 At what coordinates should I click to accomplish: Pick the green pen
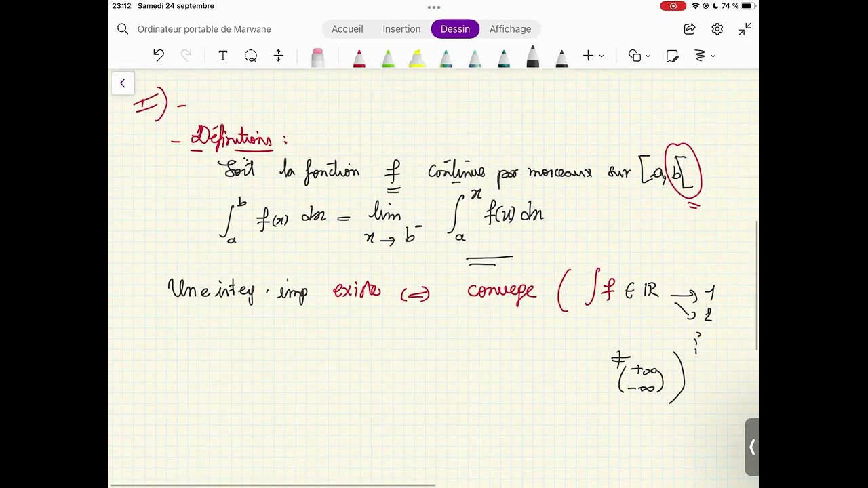click(x=388, y=58)
